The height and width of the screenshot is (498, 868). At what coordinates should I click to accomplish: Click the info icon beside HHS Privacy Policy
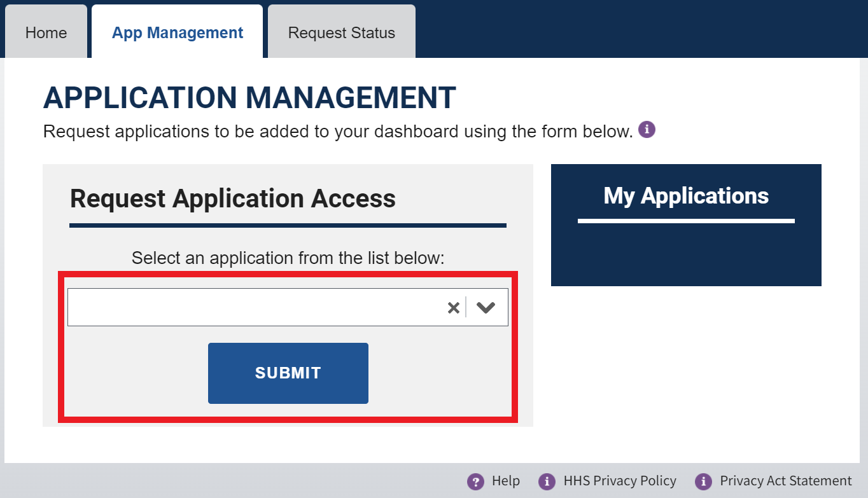click(x=547, y=481)
